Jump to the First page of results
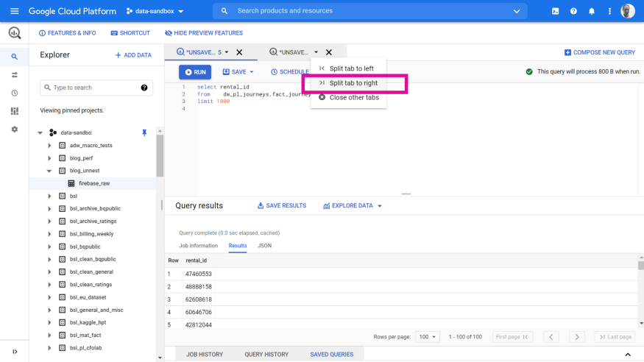Viewport: 644px width, 362px height. [x=512, y=337]
